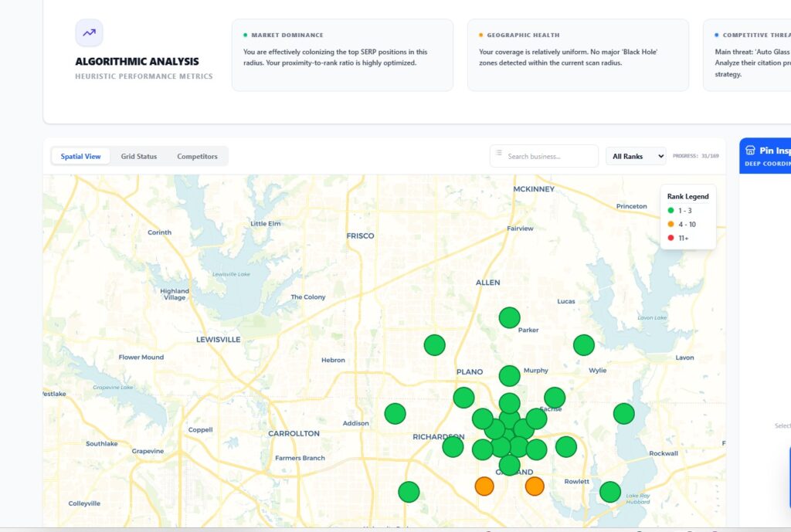Click the red 11+ legend dot

coord(670,238)
